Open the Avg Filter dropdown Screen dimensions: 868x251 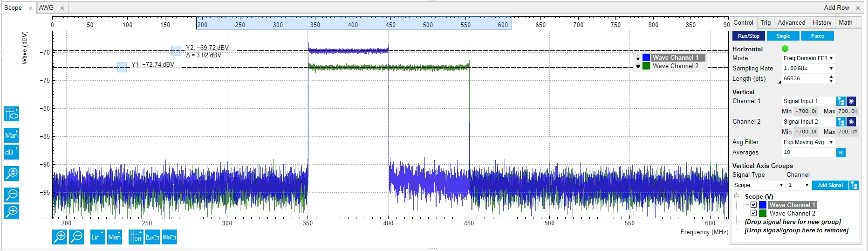[x=808, y=142]
